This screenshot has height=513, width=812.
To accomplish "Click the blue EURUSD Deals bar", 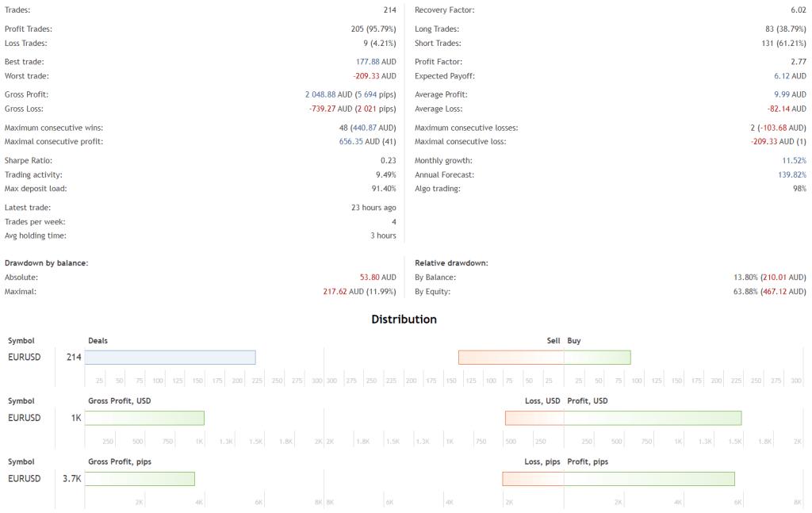I will [x=170, y=358].
